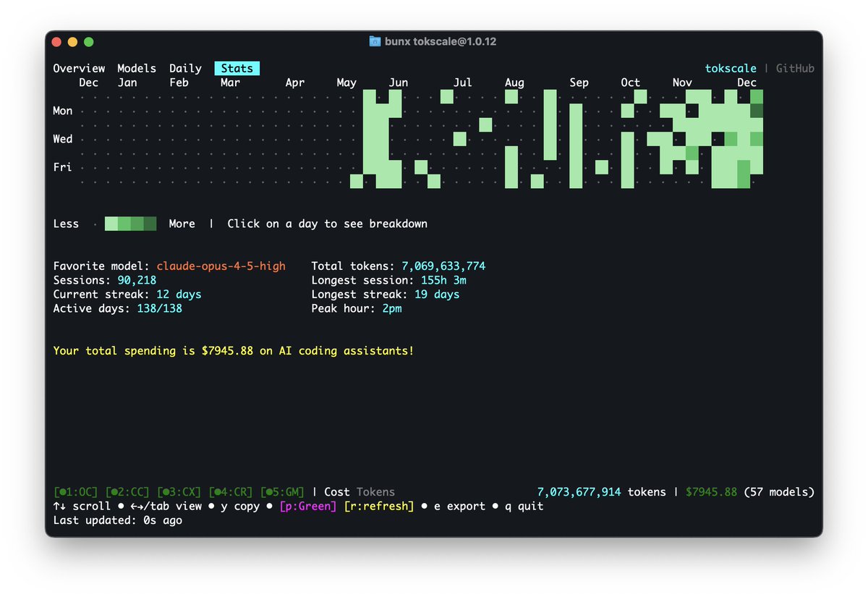Open the GitHub link

[795, 68]
